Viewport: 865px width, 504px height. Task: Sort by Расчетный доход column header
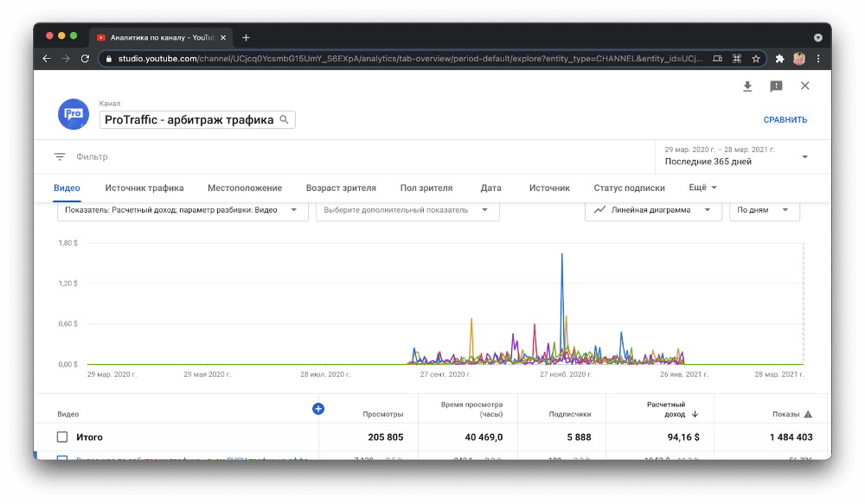666,409
